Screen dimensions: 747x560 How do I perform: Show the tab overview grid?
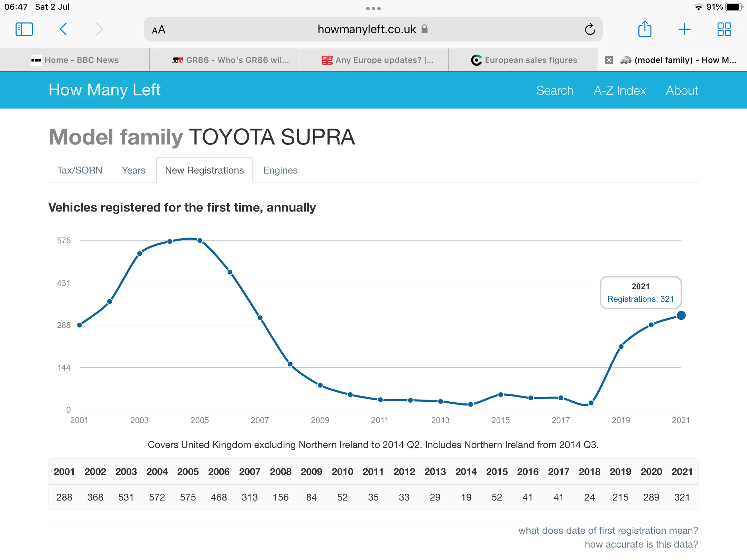(724, 29)
